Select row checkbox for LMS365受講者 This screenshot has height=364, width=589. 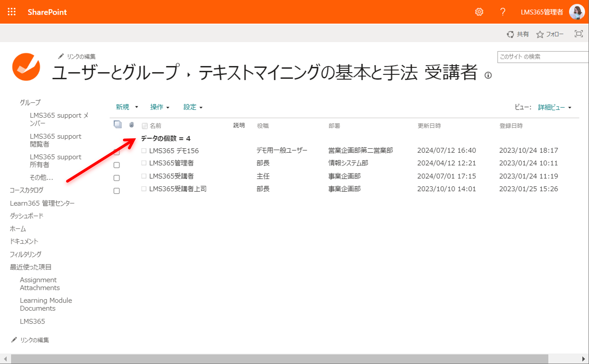(x=116, y=178)
